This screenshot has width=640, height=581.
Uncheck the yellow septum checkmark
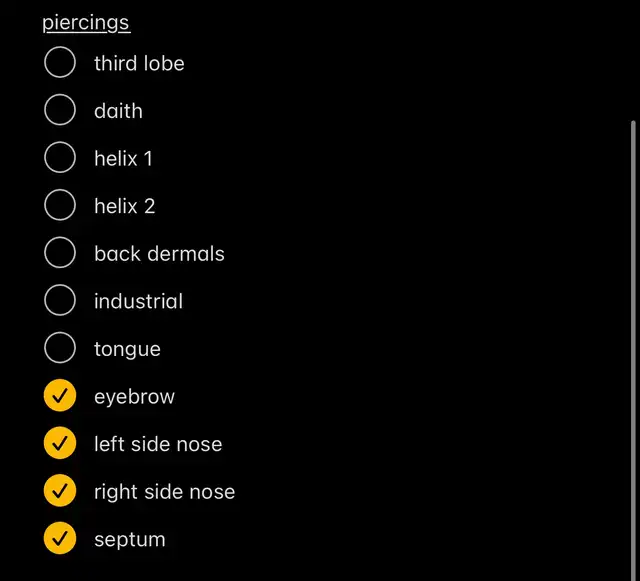60,538
